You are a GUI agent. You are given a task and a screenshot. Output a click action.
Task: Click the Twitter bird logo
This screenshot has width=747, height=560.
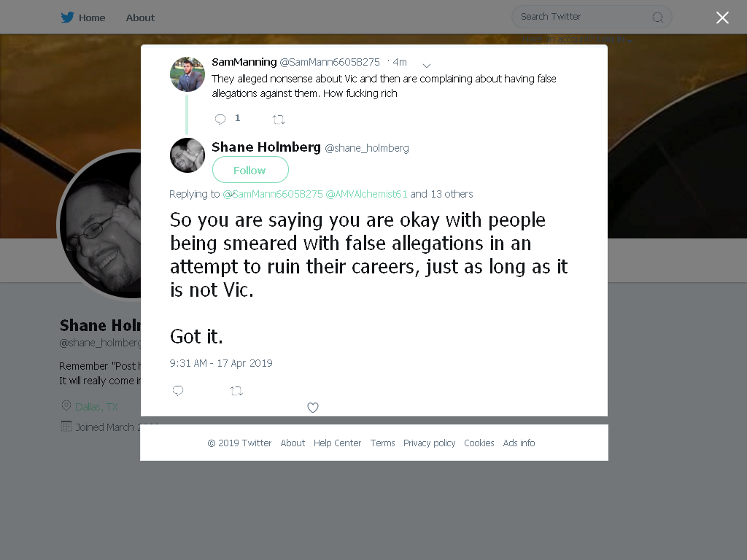click(x=67, y=17)
